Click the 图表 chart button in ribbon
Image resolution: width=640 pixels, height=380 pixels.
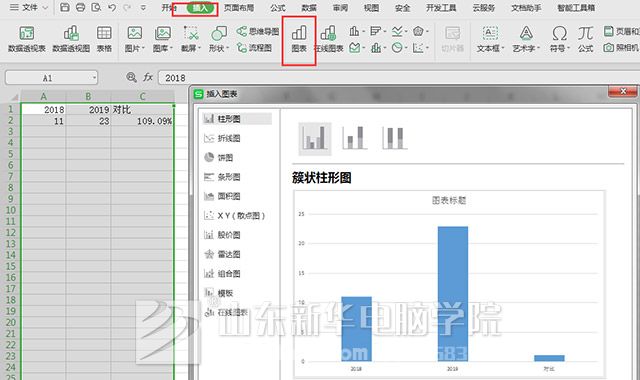click(x=299, y=39)
